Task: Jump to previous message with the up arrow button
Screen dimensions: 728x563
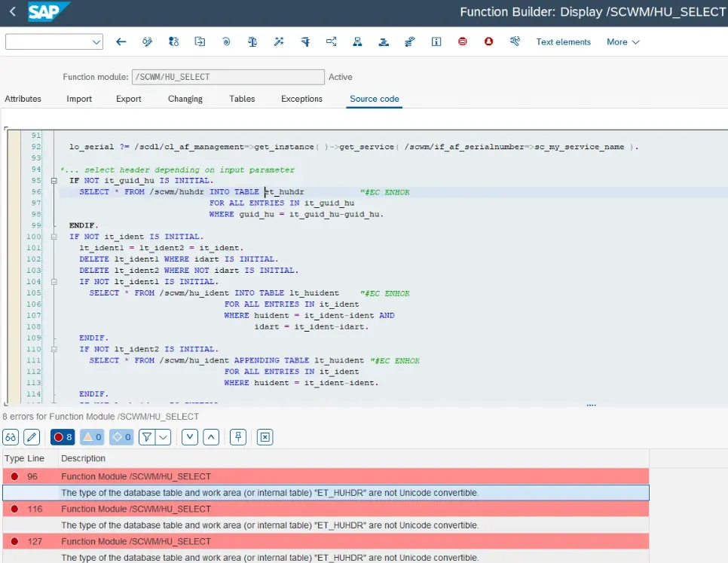Action: pyautogui.click(x=212, y=437)
